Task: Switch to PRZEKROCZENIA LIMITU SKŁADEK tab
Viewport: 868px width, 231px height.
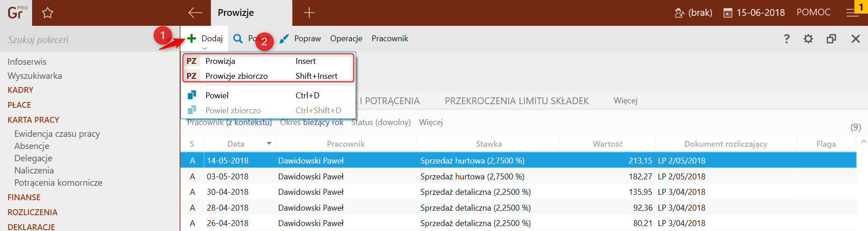Action: (x=516, y=101)
